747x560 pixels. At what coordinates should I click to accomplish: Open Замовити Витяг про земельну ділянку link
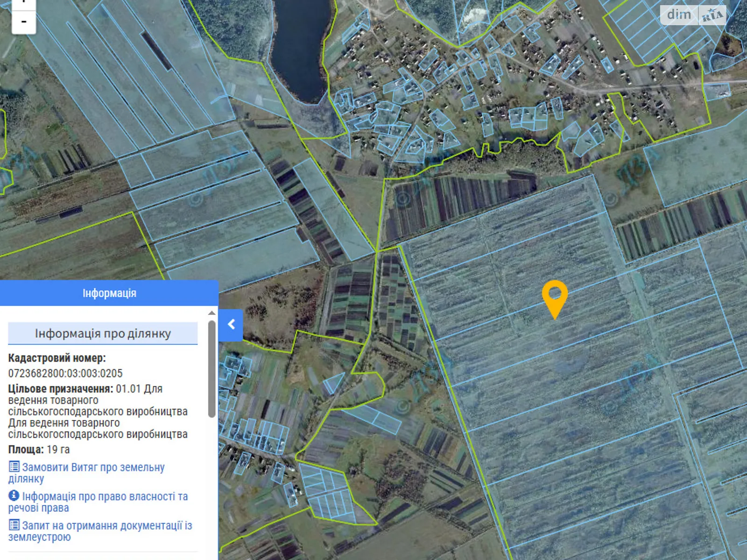click(93, 468)
